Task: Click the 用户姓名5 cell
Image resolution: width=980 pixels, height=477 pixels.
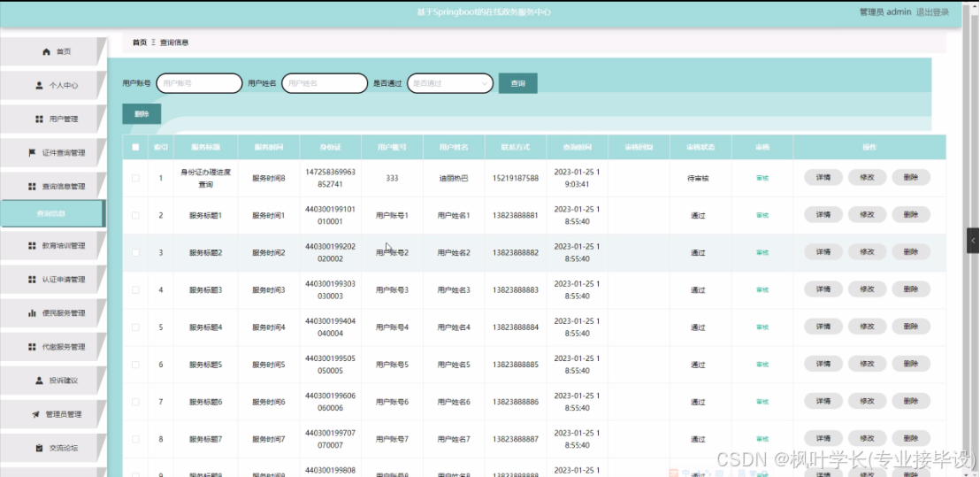Action: pyautogui.click(x=453, y=365)
